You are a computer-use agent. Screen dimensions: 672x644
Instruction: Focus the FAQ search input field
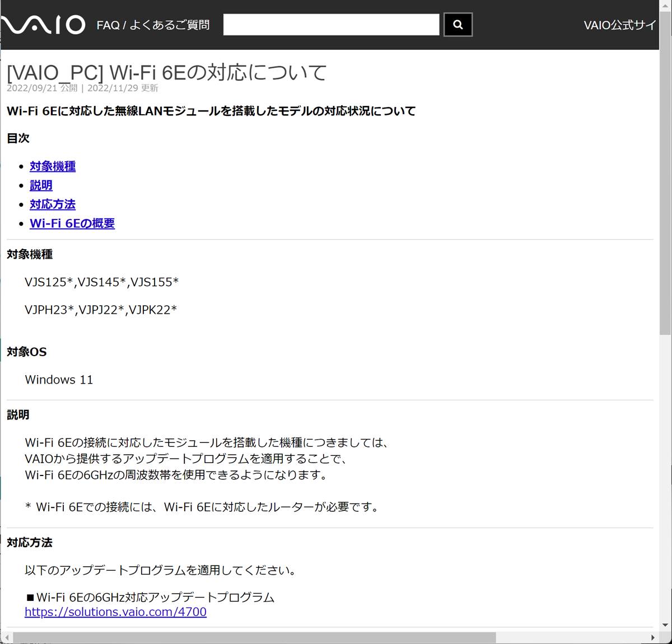coord(331,25)
